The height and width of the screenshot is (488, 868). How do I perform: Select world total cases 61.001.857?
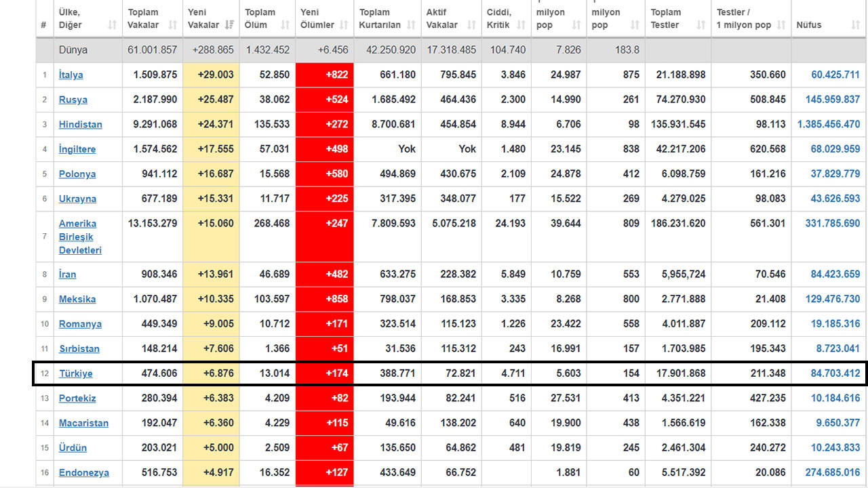[x=153, y=50]
